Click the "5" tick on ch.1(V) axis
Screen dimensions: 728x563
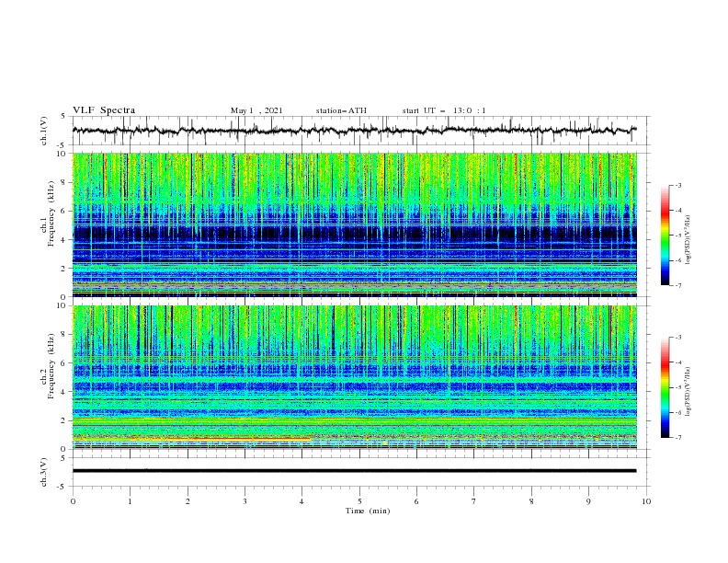[63, 116]
